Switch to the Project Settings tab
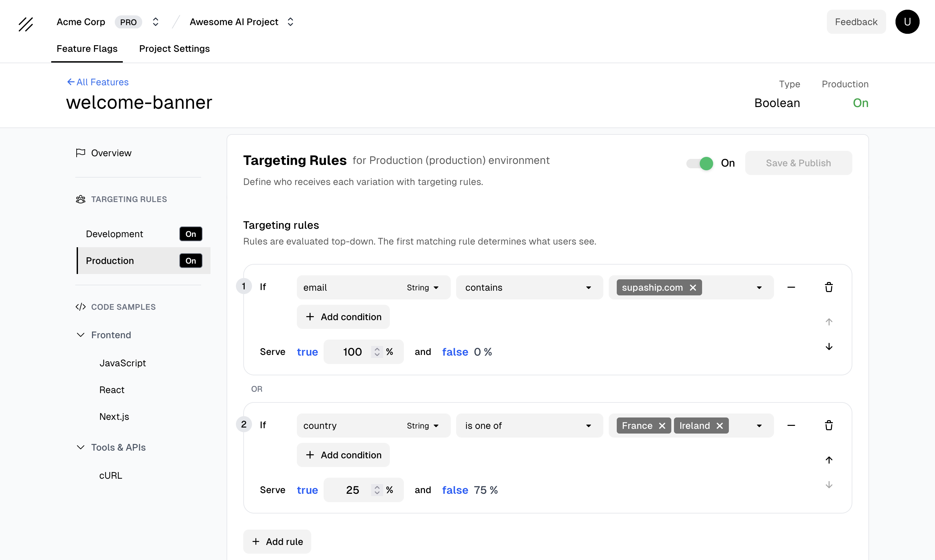Screen dimensions: 935x560 pos(174,49)
